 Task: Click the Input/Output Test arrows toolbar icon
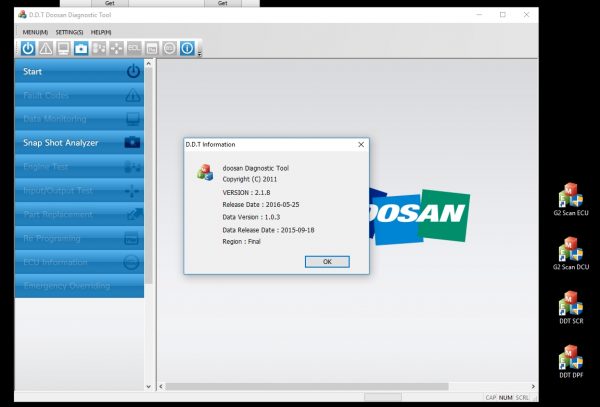[116, 49]
